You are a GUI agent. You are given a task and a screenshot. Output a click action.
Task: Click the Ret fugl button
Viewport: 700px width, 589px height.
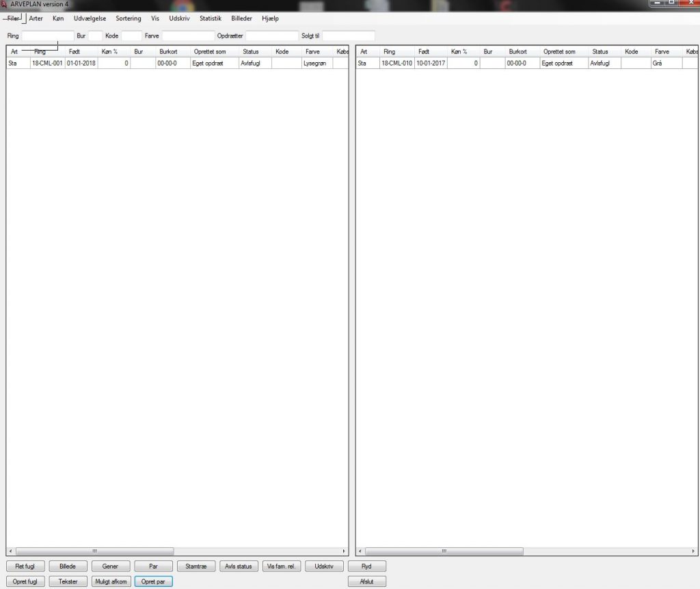(25, 566)
